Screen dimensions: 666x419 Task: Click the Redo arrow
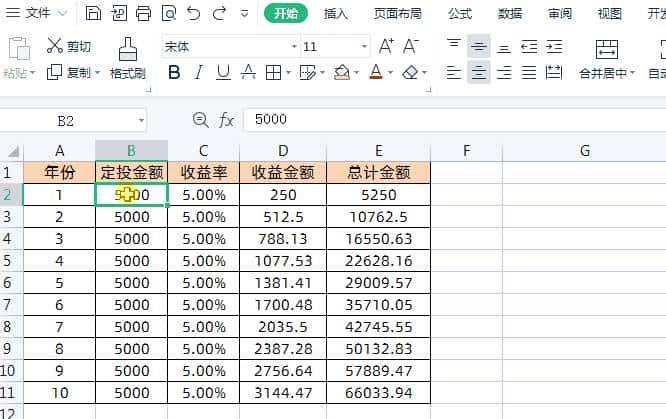click(x=219, y=14)
